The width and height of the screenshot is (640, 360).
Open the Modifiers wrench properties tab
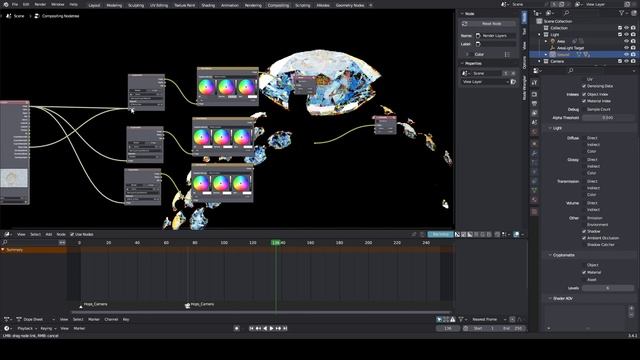534,153
